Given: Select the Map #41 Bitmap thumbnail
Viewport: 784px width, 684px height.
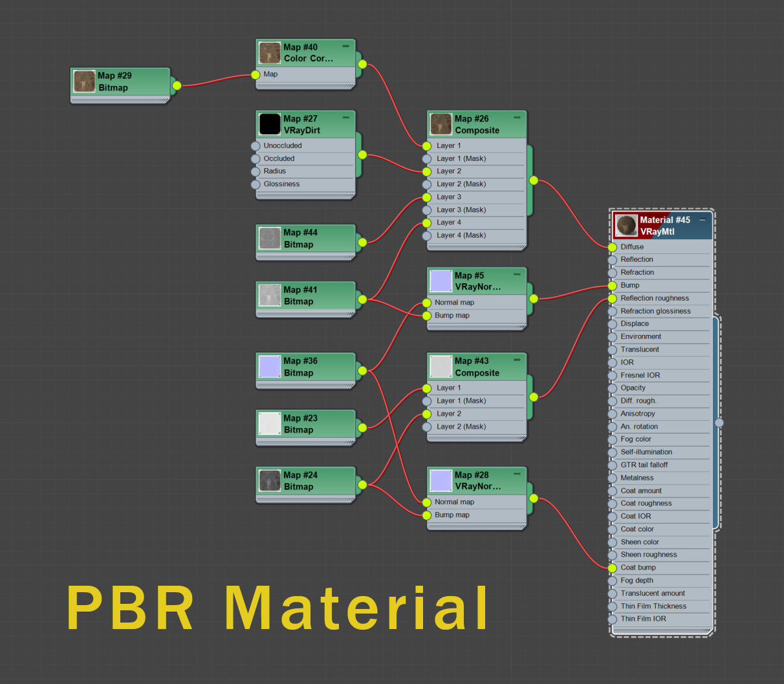Looking at the screenshot, I should tap(270, 295).
